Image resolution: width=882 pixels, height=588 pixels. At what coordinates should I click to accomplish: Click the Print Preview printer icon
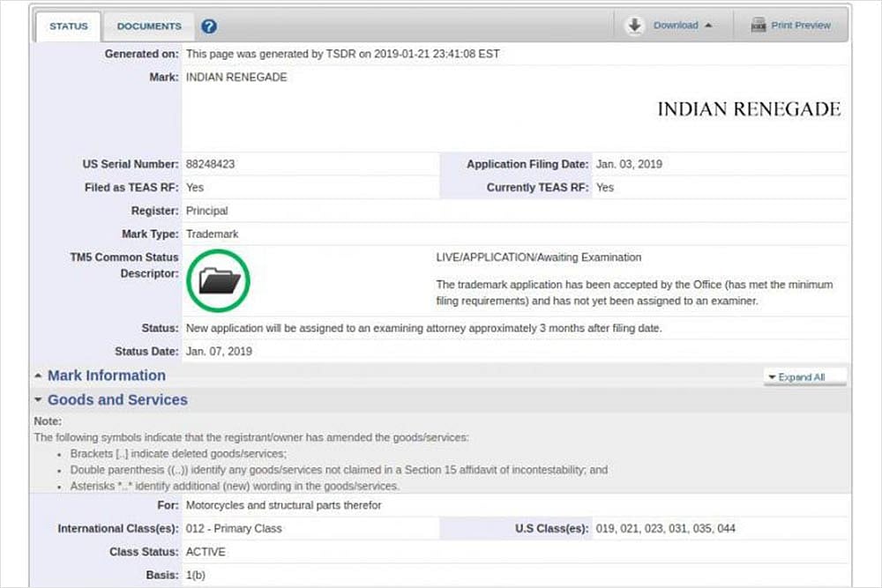pyautogui.click(x=759, y=26)
